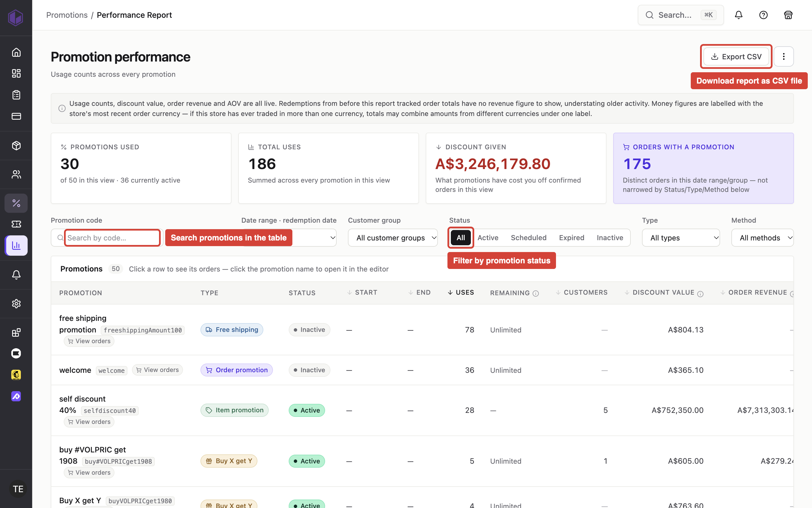Open the payments card icon in sidebar
The height and width of the screenshot is (508, 812).
[16, 116]
